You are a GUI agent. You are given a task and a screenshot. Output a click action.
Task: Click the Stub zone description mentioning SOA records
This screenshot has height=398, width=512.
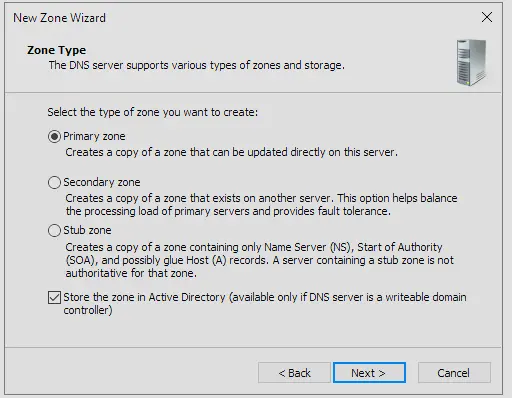tap(259, 260)
